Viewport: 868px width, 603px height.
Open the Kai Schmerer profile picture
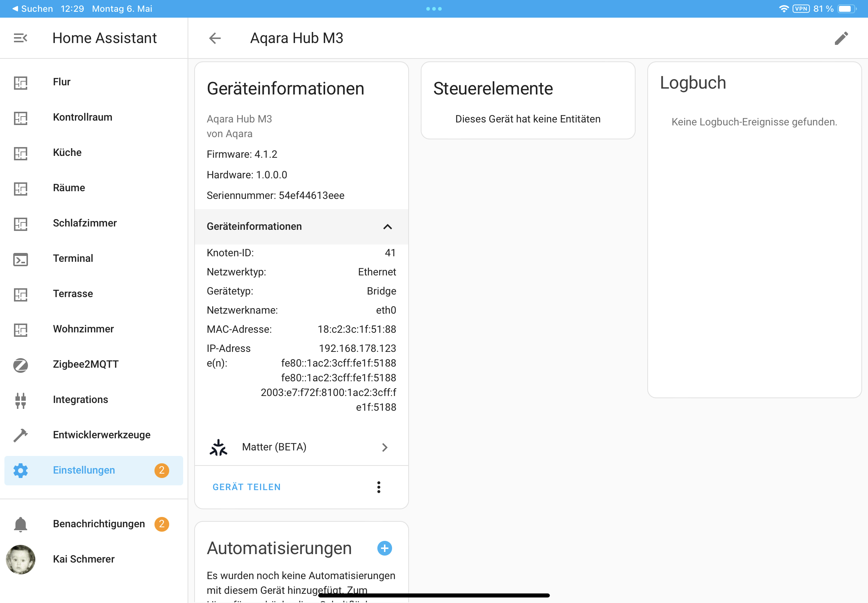20,560
